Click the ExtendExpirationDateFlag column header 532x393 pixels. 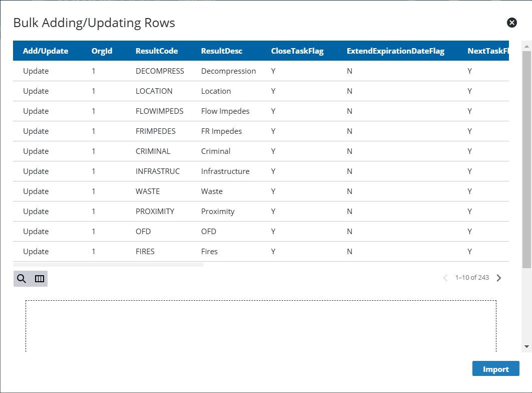(x=395, y=51)
